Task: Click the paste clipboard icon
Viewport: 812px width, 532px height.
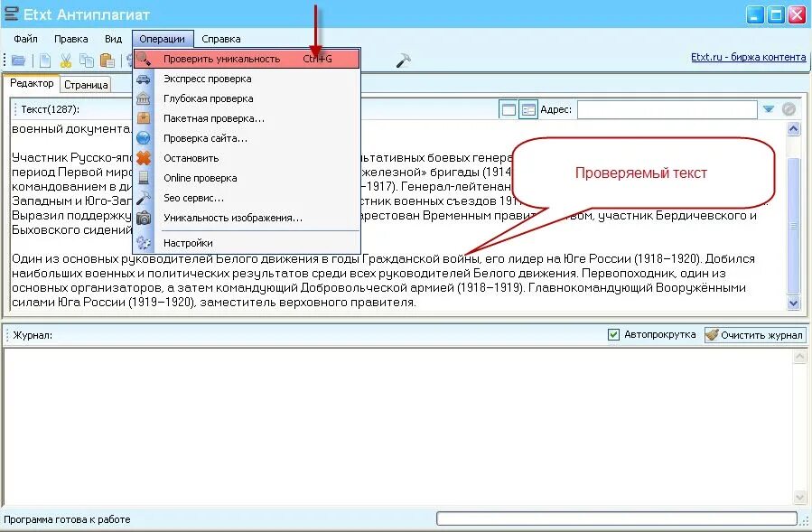Action: coord(107,61)
